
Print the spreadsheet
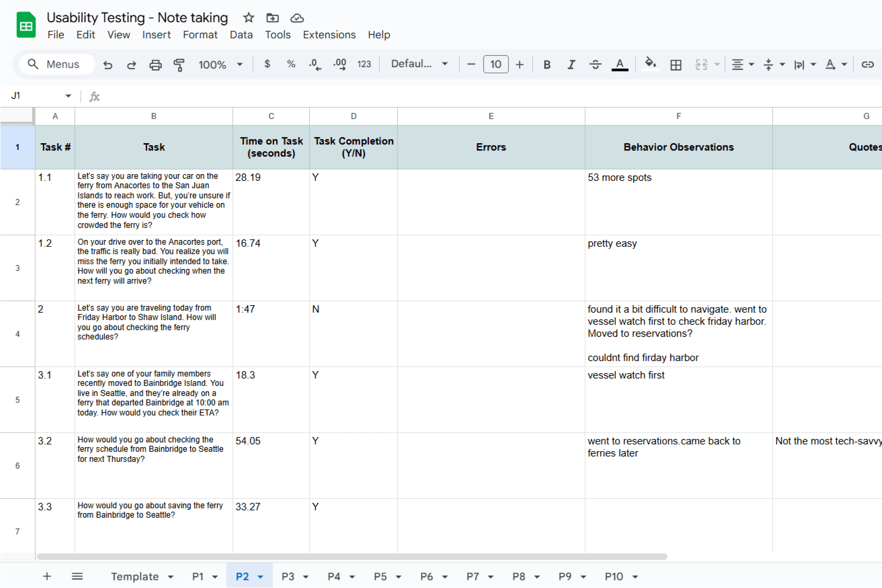coord(155,64)
